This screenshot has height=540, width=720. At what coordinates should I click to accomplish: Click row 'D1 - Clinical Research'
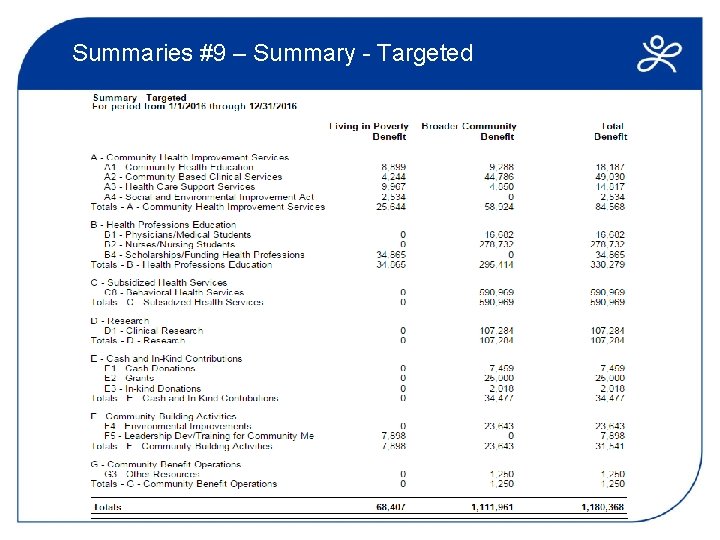pos(364,331)
